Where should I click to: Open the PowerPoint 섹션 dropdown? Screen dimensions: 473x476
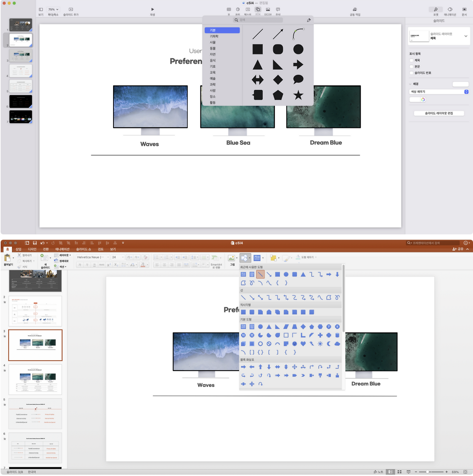pos(60,267)
